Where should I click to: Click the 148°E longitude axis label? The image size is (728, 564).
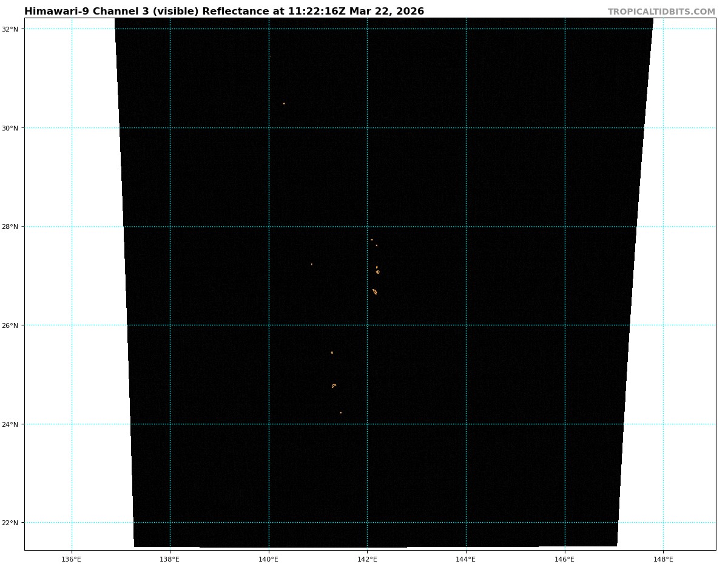click(663, 559)
